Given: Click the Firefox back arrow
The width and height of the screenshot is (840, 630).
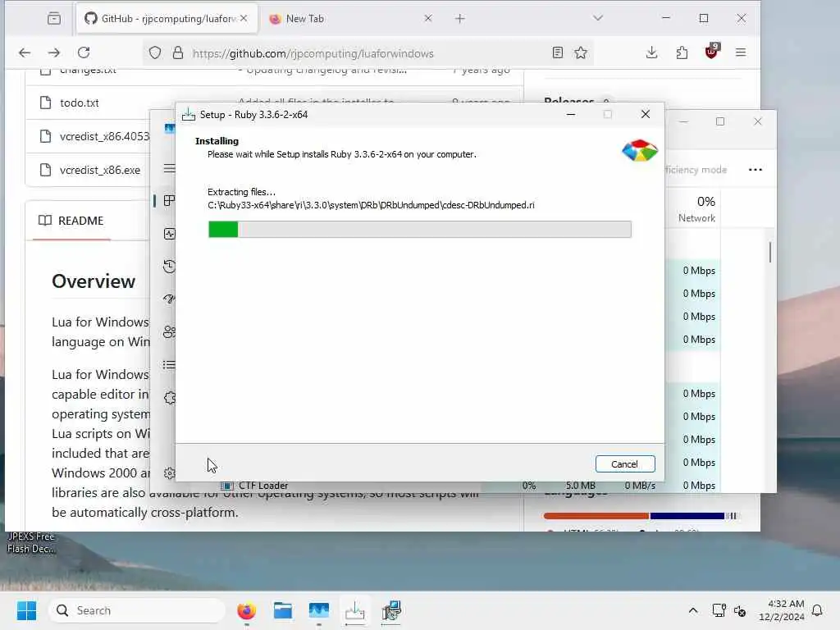Looking at the screenshot, I should tap(24, 52).
